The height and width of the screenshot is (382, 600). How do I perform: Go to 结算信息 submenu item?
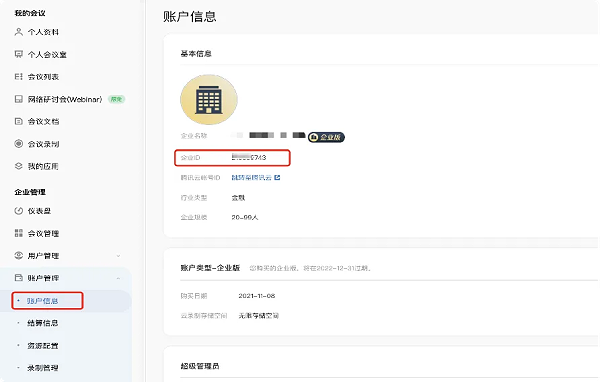(x=42, y=323)
